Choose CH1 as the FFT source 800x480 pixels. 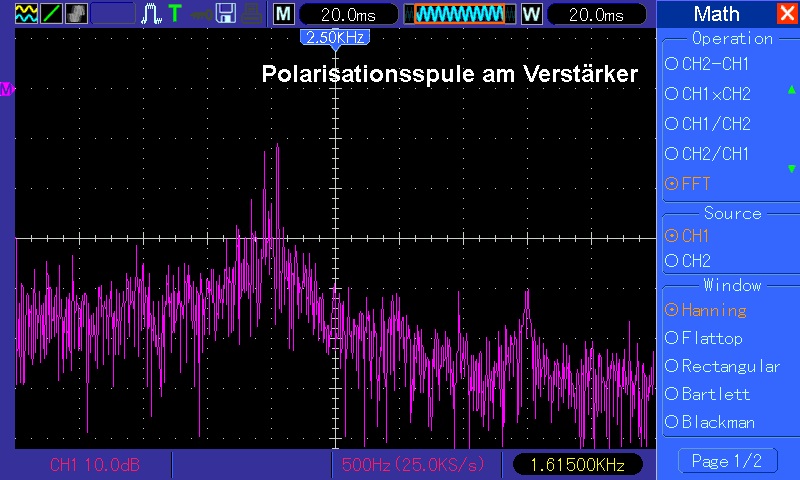point(687,236)
